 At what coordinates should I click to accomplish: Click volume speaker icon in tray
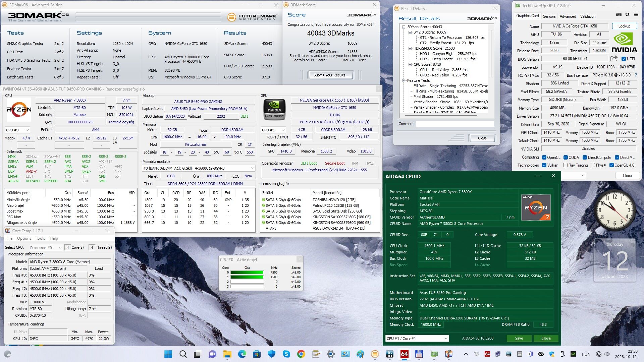(x=607, y=354)
